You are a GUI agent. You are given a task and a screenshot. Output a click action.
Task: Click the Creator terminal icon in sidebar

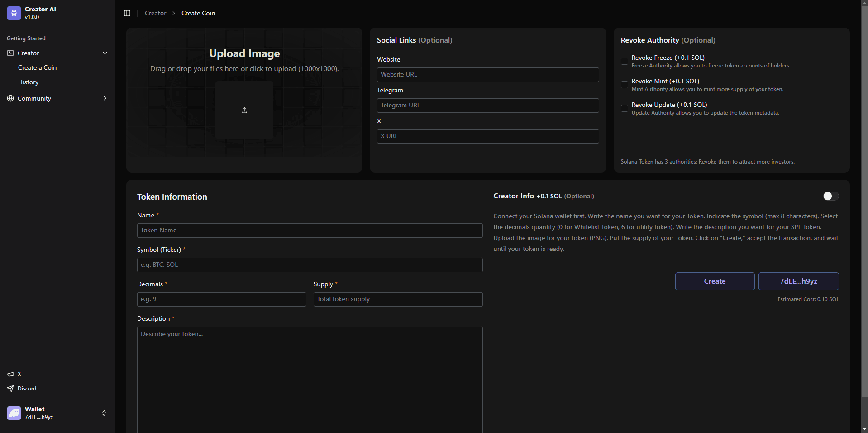(10, 53)
